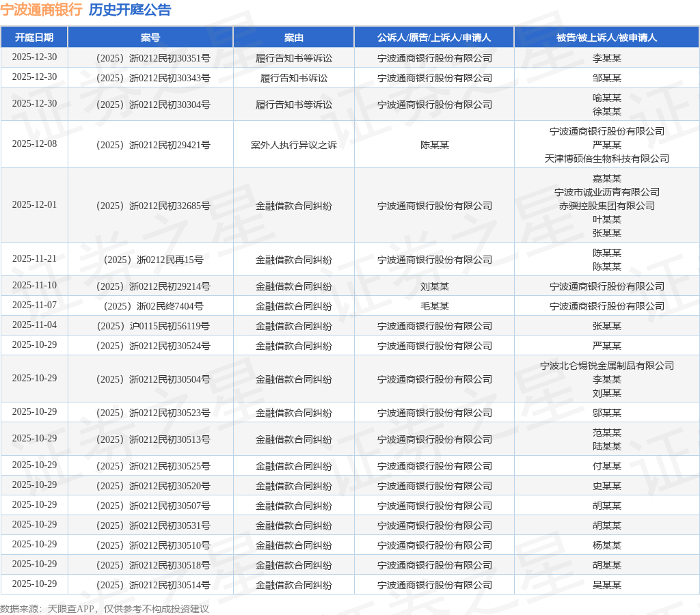This screenshot has width=700, height=615.
Task: Select case number 浙0212民初30513号
Action: (x=153, y=439)
